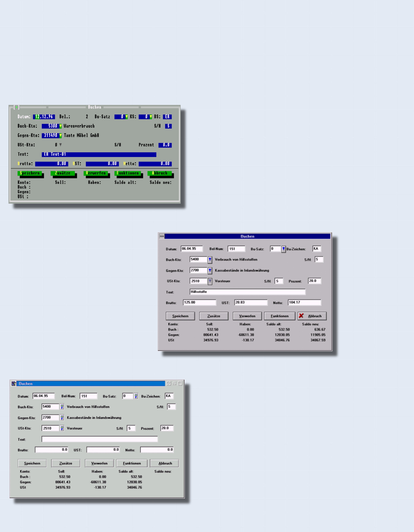Viewport: 414px width, 532px height.
Task: Click the green Funktionen button
Action: pos(128,173)
